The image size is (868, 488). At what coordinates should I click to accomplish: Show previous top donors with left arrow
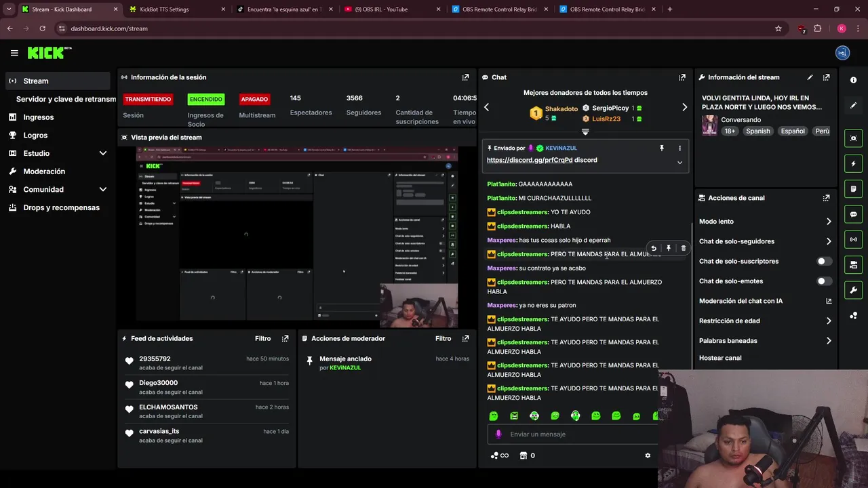[x=486, y=107]
